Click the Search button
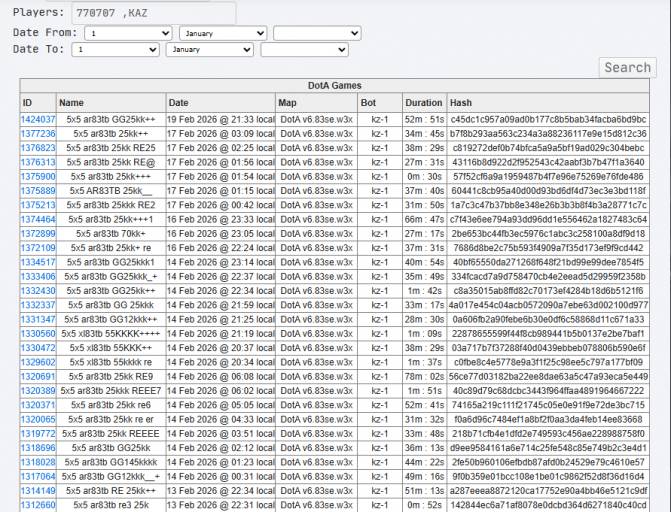The width and height of the screenshot is (671, 512). (627, 68)
